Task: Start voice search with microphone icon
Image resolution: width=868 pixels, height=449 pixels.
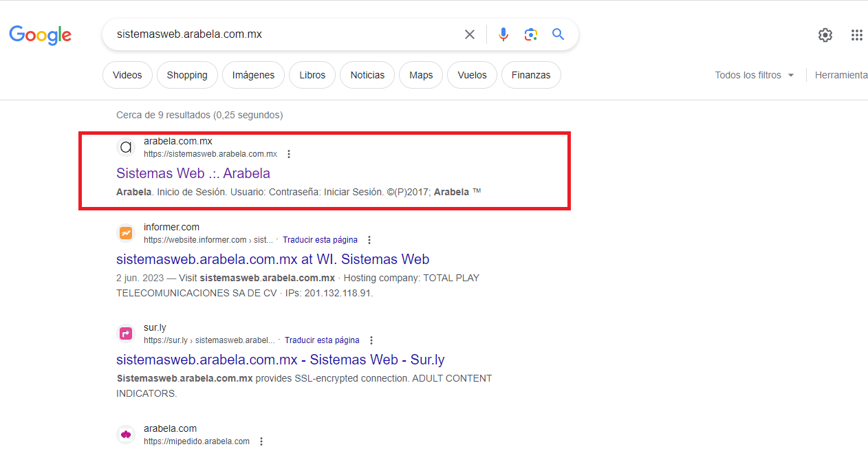Action: (503, 34)
